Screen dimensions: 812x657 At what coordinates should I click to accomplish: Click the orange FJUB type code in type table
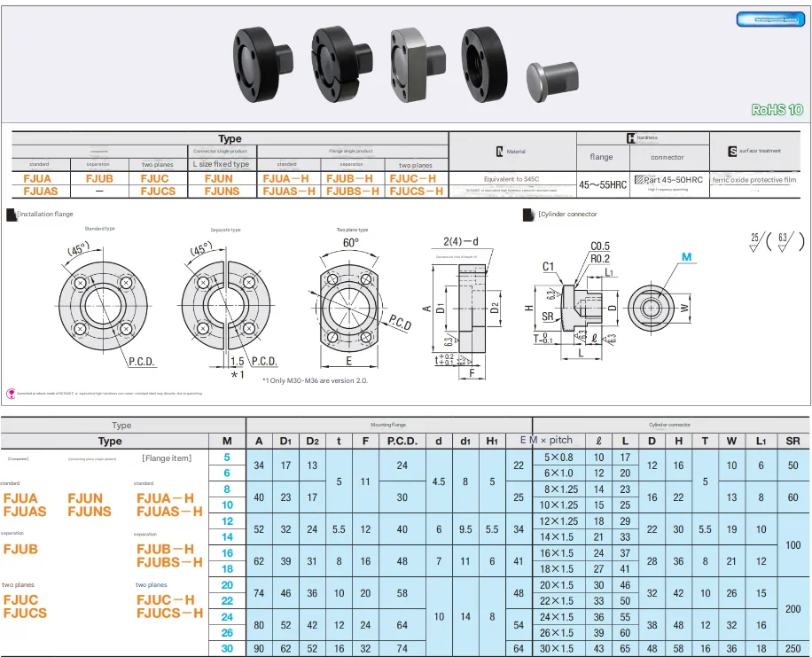[x=99, y=178]
